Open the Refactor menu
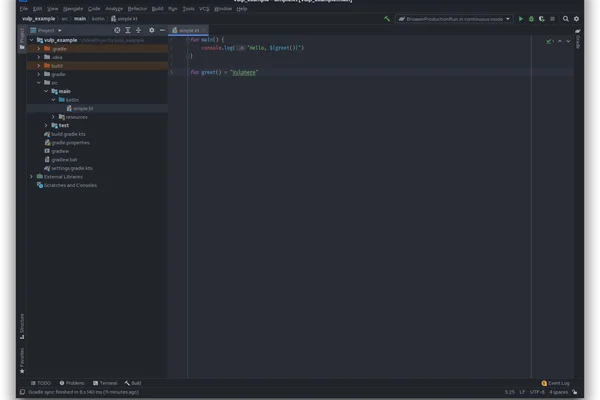Viewport: 600px width, 400px height. point(137,8)
